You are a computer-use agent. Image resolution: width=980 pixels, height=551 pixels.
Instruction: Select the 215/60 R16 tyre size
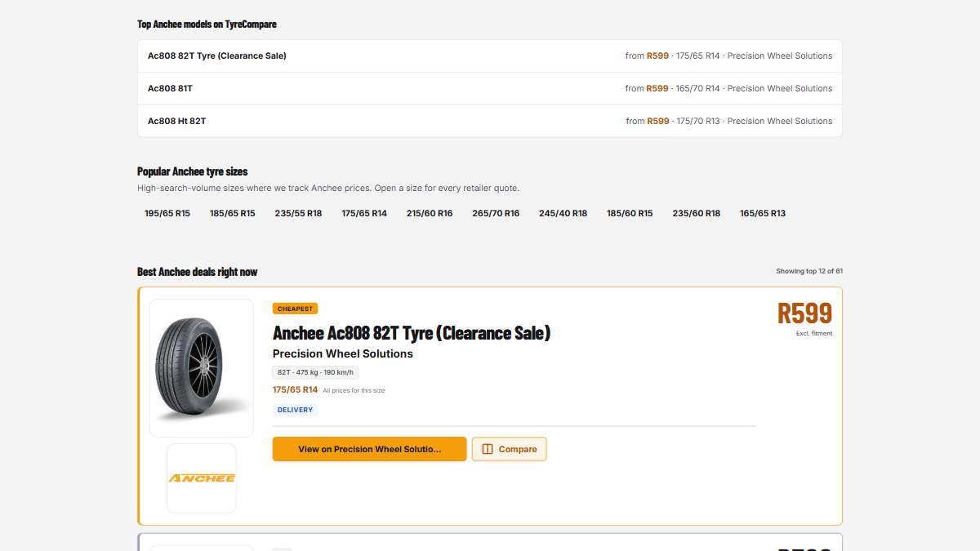pos(430,213)
